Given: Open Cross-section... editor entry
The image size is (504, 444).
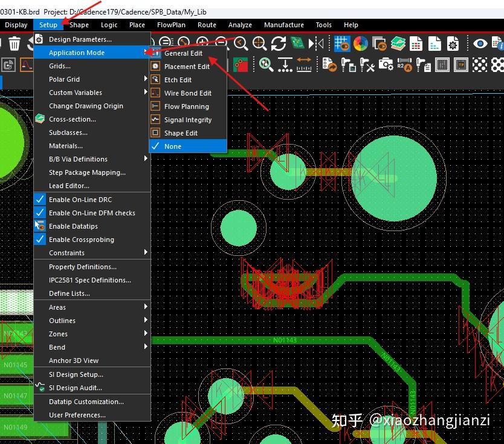Looking at the screenshot, I should point(92,119).
